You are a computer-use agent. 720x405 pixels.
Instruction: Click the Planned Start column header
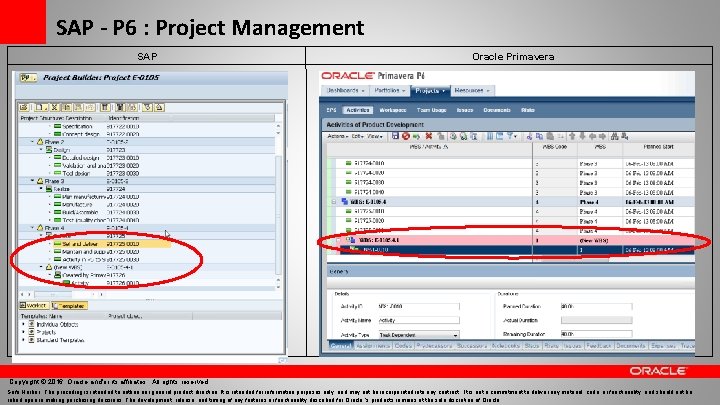coord(658,147)
